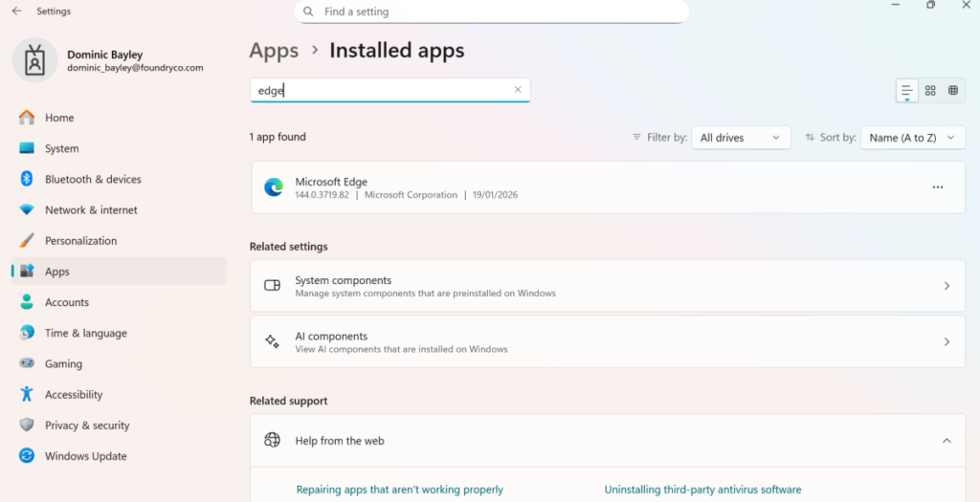980x502 pixels.
Task: Open the Filter by All drives dropdown
Action: click(x=741, y=138)
